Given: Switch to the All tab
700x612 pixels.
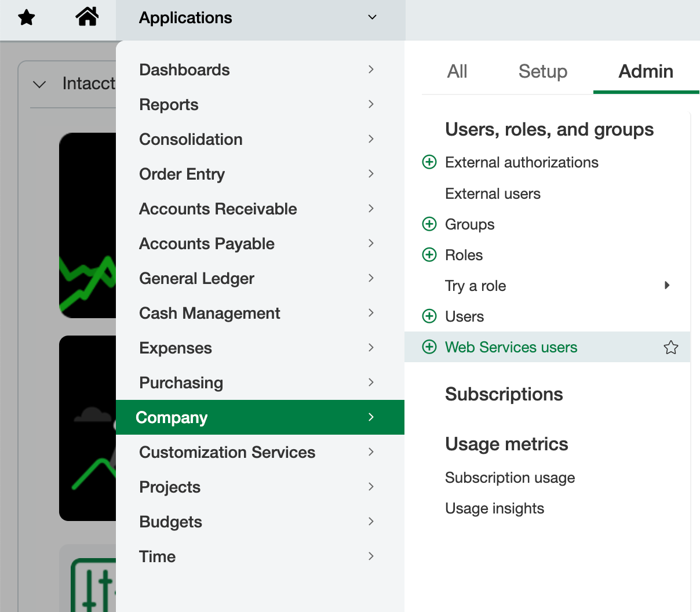Looking at the screenshot, I should pos(457,71).
